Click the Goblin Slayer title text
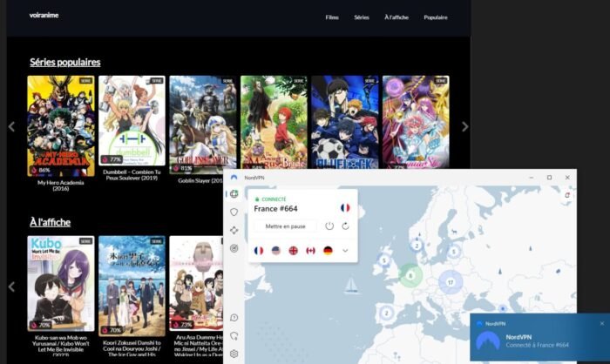 click(200, 181)
